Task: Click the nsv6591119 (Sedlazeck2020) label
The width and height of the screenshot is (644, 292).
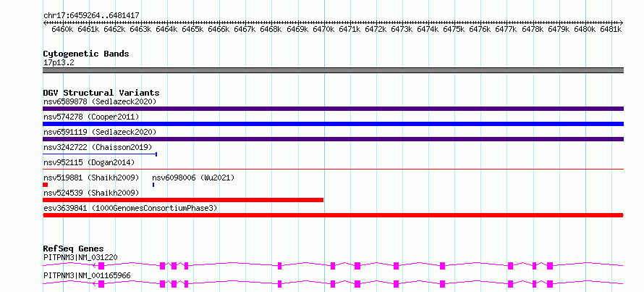Action: coord(100,132)
